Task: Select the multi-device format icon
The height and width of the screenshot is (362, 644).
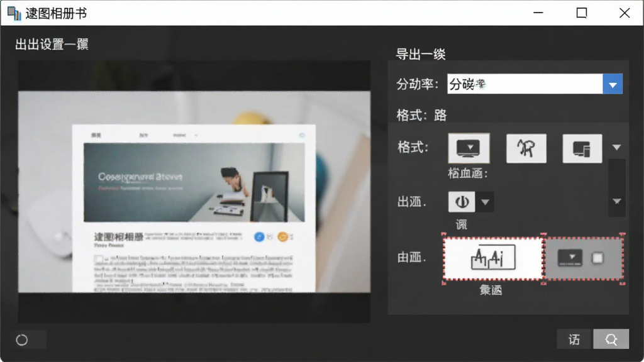Action: (x=582, y=148)
